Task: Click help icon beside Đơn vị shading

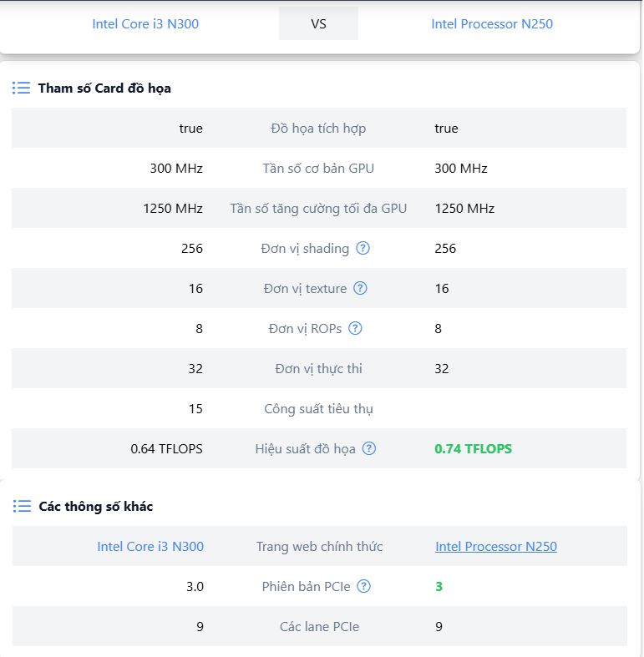Action: 363,248
